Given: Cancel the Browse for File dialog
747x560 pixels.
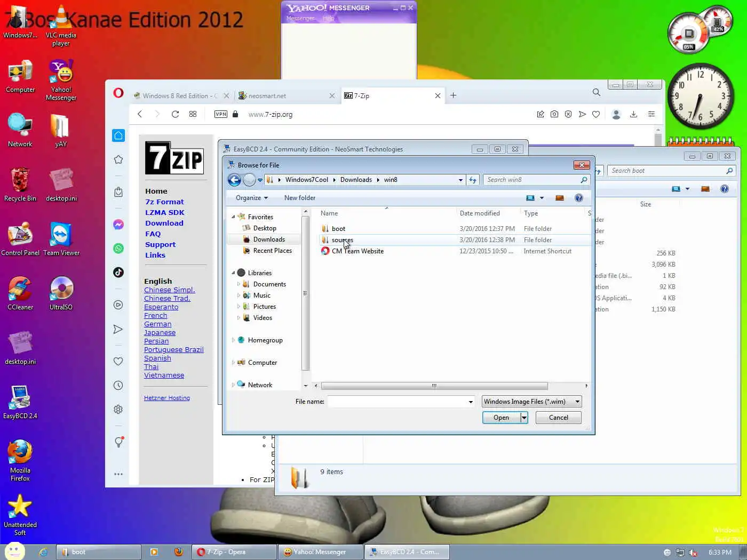Looking at the screenshot, I should pyautogui.click(x=559, y=418).
